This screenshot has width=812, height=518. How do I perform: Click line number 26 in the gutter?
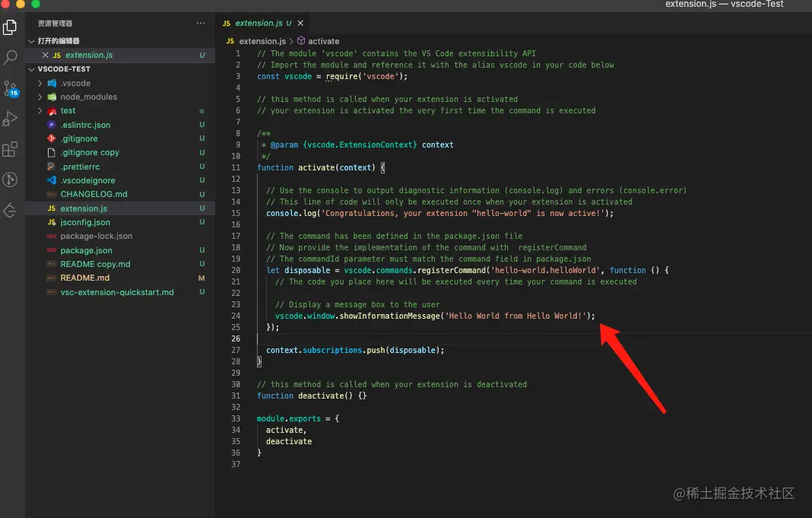[236, 338]
